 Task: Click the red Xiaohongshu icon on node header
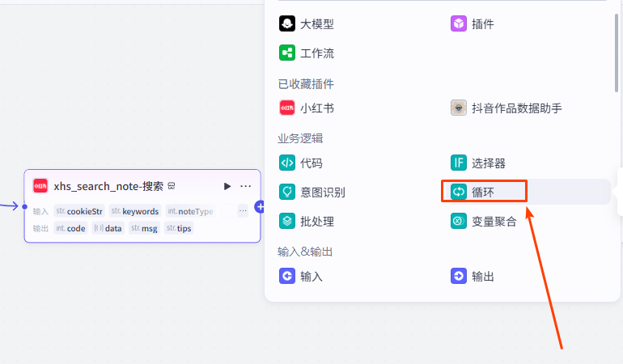pyautogui.click(x=40, y=186)
